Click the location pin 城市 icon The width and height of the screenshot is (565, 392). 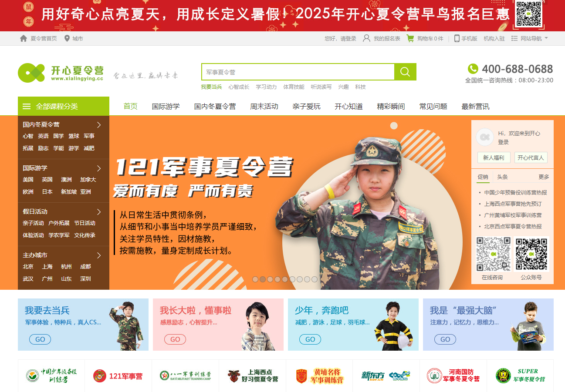67,38
